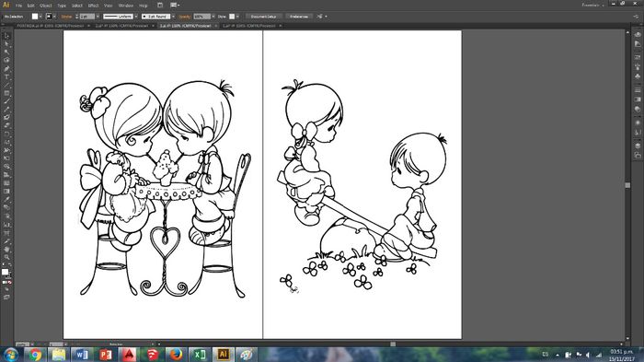The height and width of the screenshot is (362, 644).
Task: Open the Effect menu
Action: 93,6
